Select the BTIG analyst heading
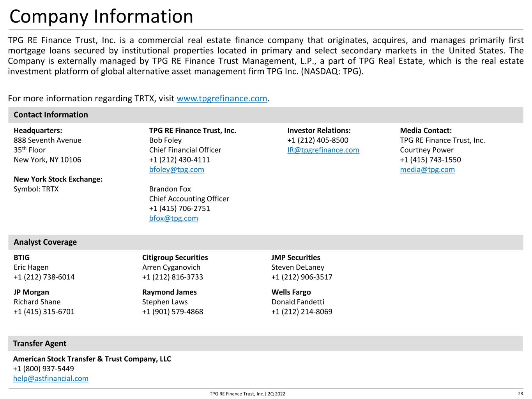The width and height of the screenshot is (532, 399). click(21, 258)
